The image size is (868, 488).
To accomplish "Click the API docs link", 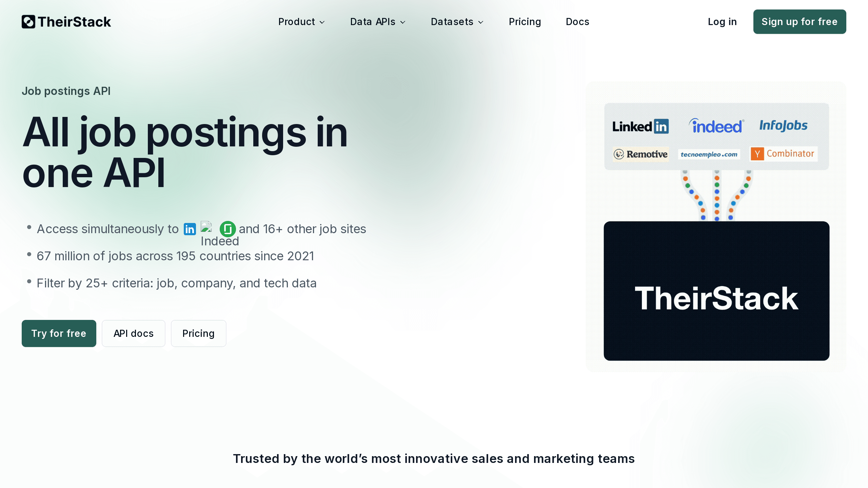I will coord(133,332).
